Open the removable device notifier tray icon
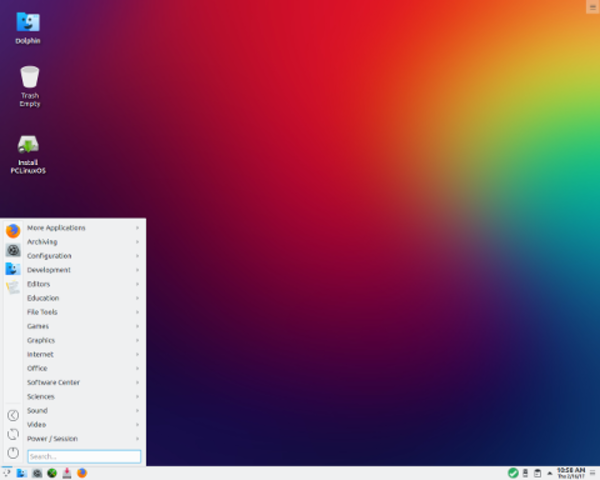The width and height of the screenshot is (600, 480). [525, 473]
